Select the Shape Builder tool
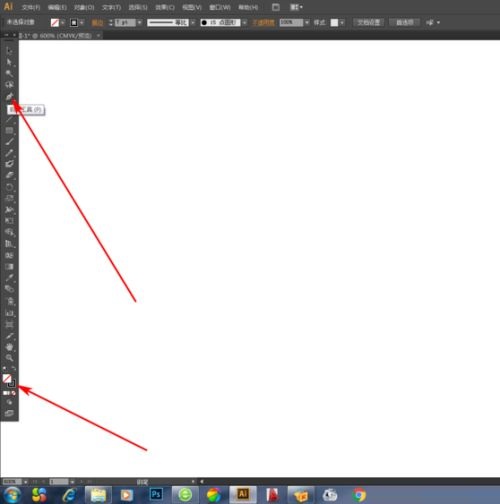 [x=9, y=232]
